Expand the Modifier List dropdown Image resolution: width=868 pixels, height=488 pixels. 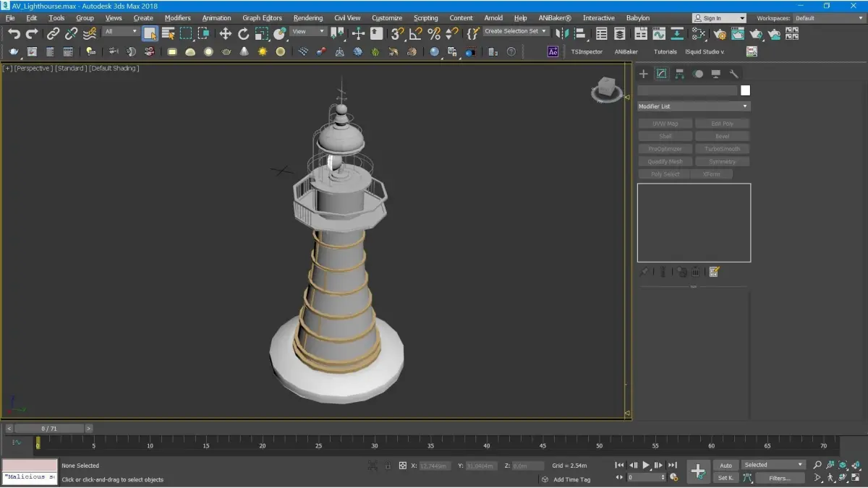pyautogui.click(x=694, y=106)
